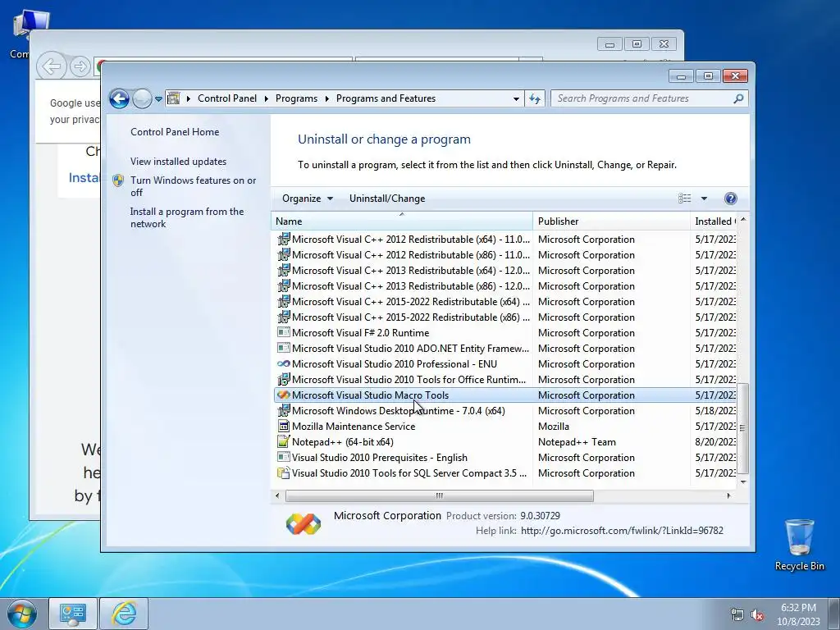Click the Back button in the browser window
Image resolution: width=840 pixels, height=630 pixels.
click(x=52, y=66)
